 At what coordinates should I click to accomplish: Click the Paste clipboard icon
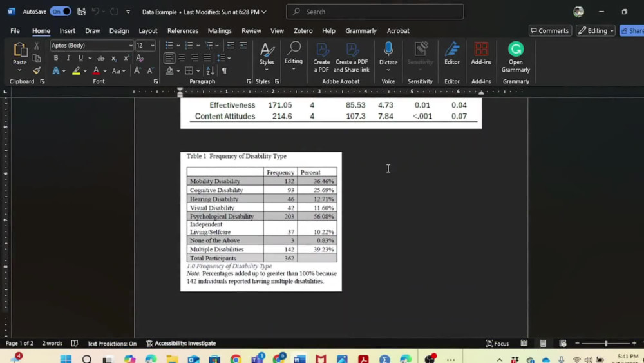[x=20, y=50]
